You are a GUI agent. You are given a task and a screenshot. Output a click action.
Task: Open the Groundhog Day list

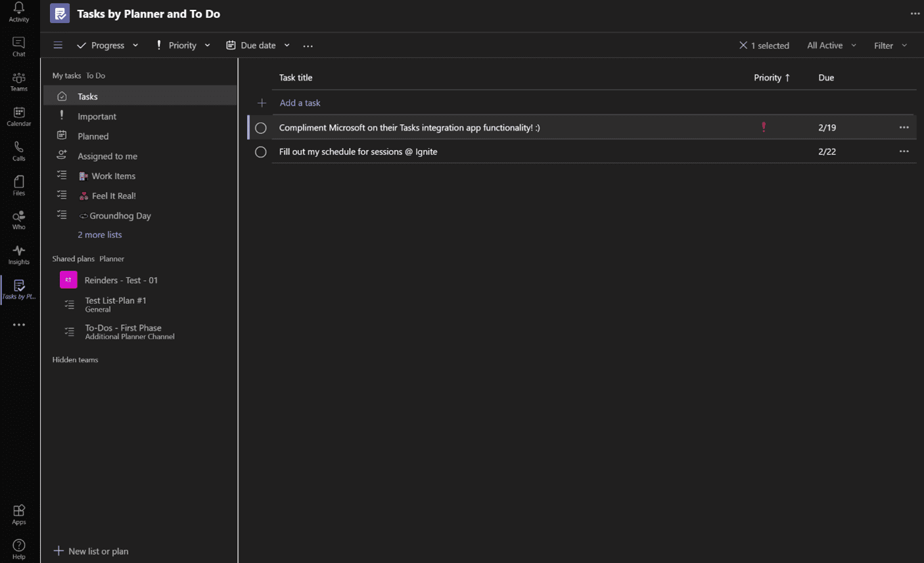[x=141, y=215]
